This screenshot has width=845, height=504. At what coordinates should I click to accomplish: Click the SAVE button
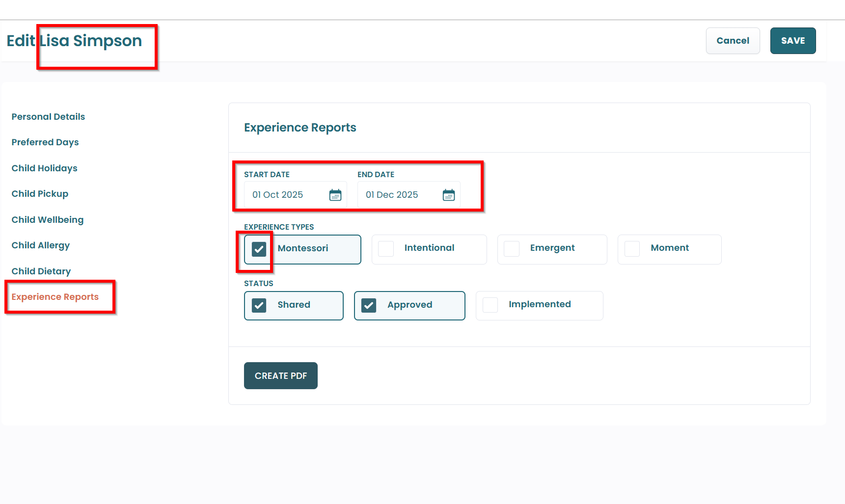tap(792, 41)
